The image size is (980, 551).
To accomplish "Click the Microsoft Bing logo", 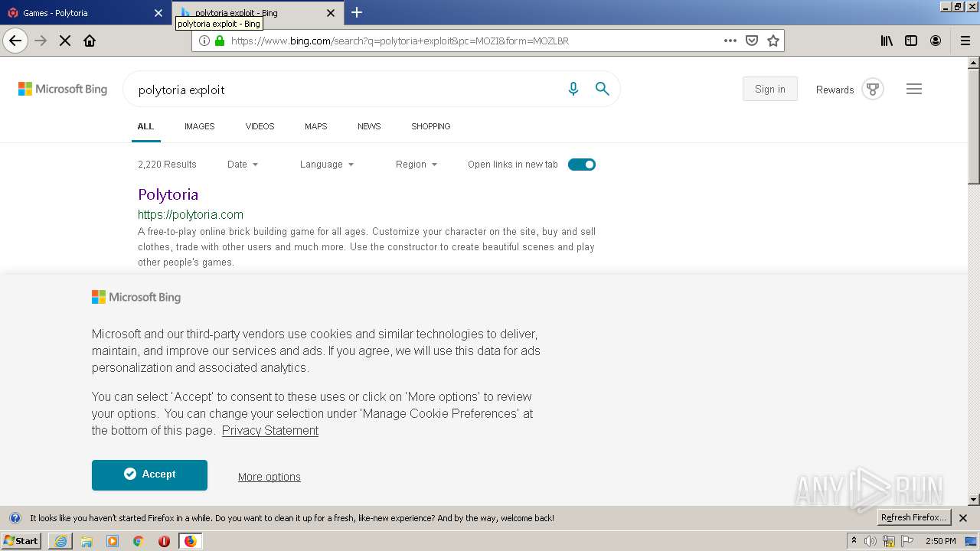I will coord(63,89).
